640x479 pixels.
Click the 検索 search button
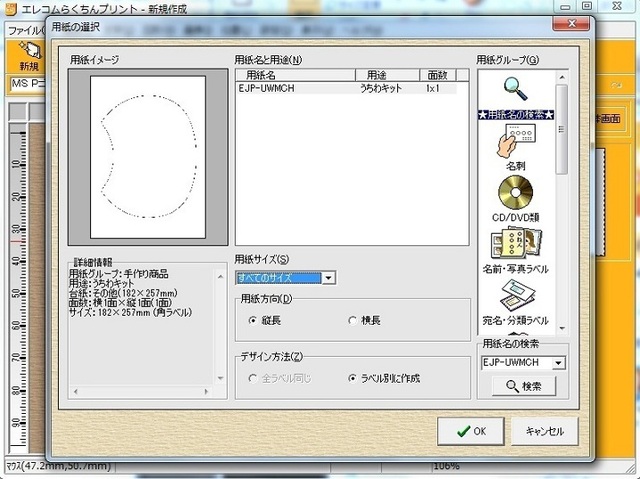[524, 386]
